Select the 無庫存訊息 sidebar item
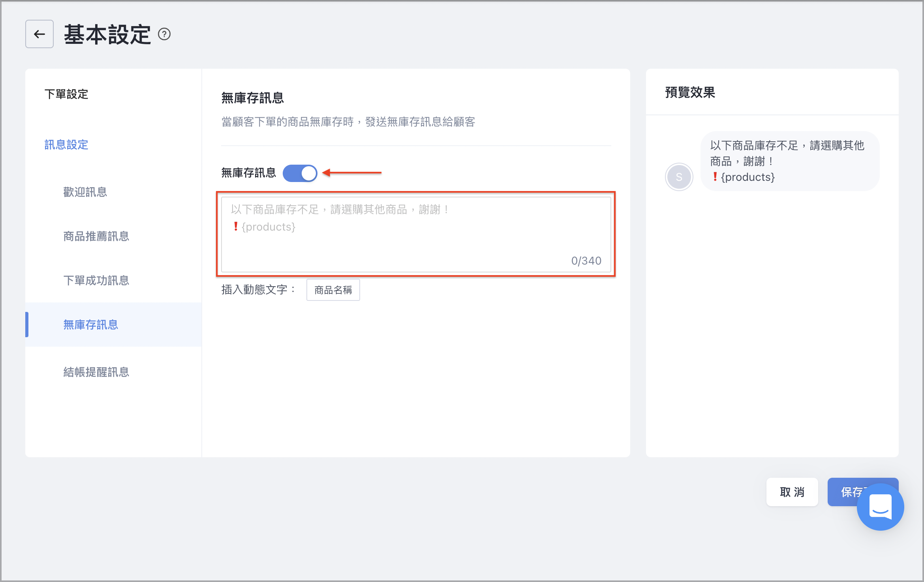 [x=114, y=325]
